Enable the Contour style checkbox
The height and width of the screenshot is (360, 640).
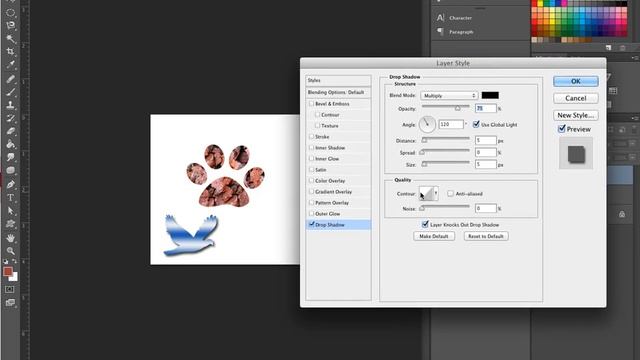click(x=317, y=115)
